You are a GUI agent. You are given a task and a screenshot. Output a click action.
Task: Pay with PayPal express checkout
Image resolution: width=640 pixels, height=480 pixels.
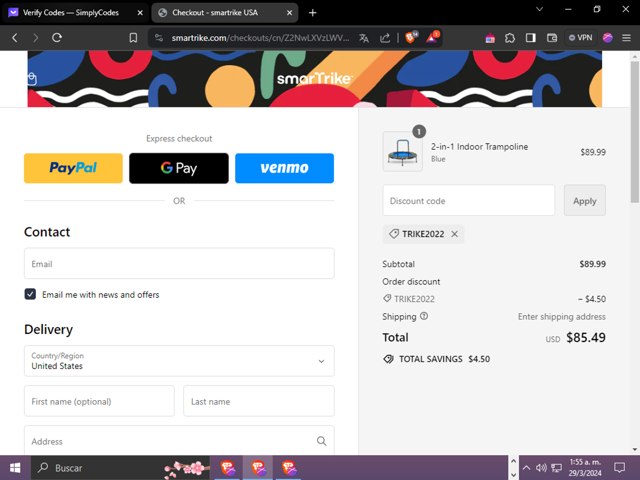73,168
